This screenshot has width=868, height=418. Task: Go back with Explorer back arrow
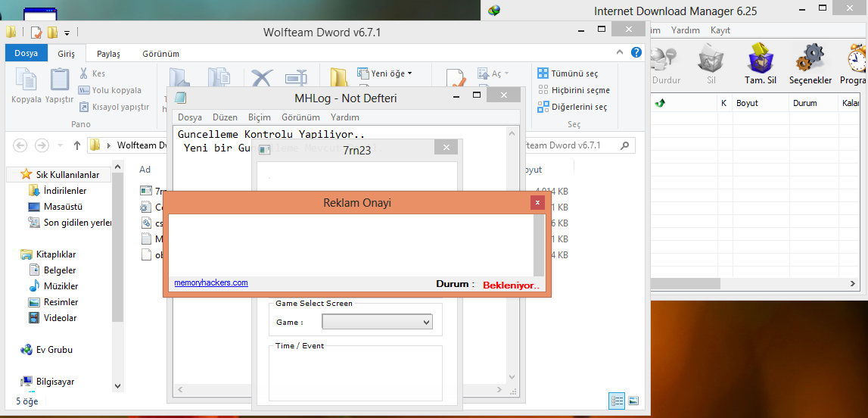[20, 145]
